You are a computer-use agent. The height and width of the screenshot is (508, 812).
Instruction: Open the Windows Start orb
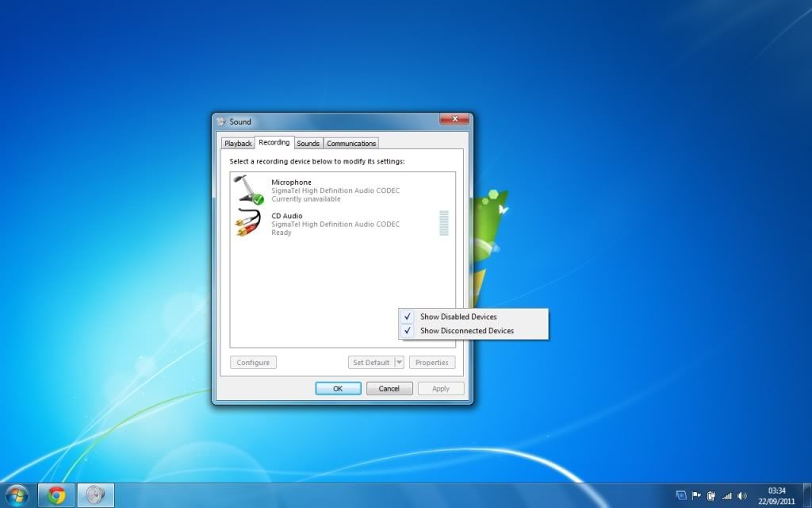tap(17, 495)
